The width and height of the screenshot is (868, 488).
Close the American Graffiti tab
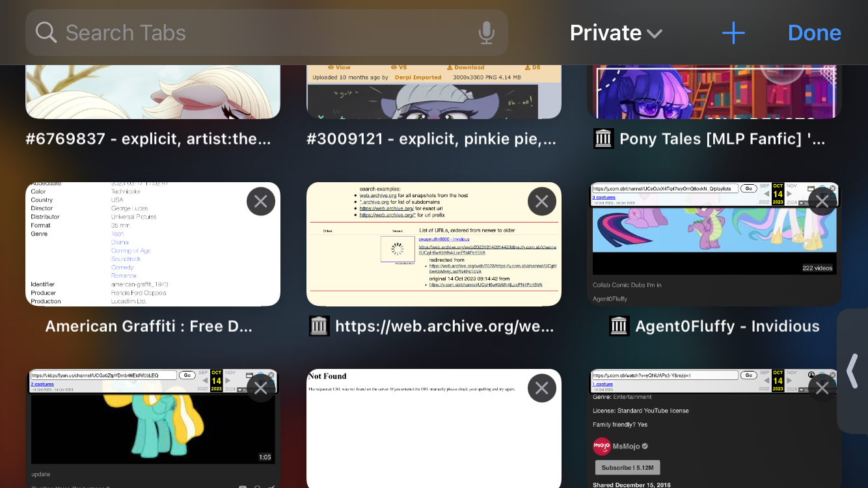261,202
